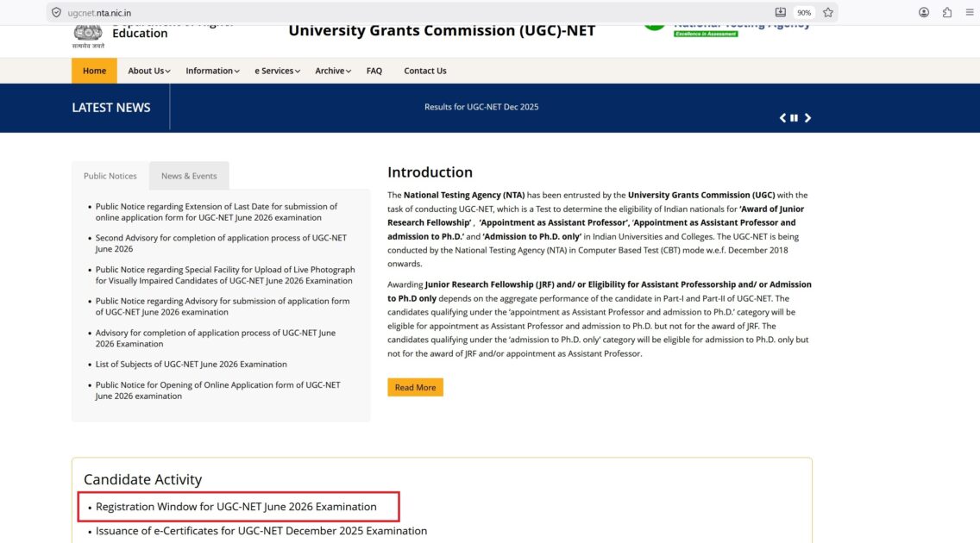980x543 pixels.
Task: Open Public Notice regarding Advisory for submission
Action: click(x=223, y=307)
